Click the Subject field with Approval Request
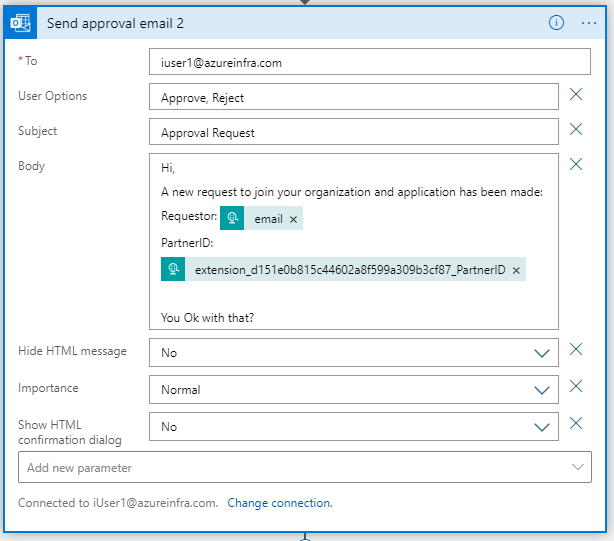This screenshot has height=541, width=614. [354, 132]
